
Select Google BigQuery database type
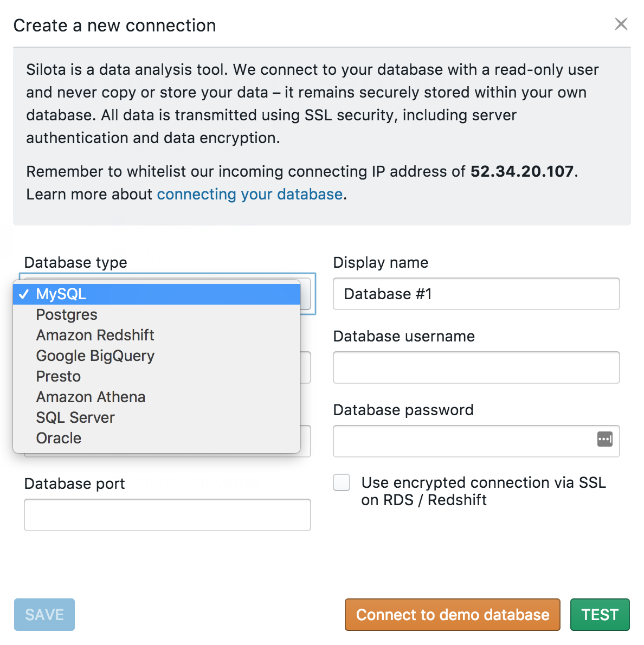[x=157, y=356]
